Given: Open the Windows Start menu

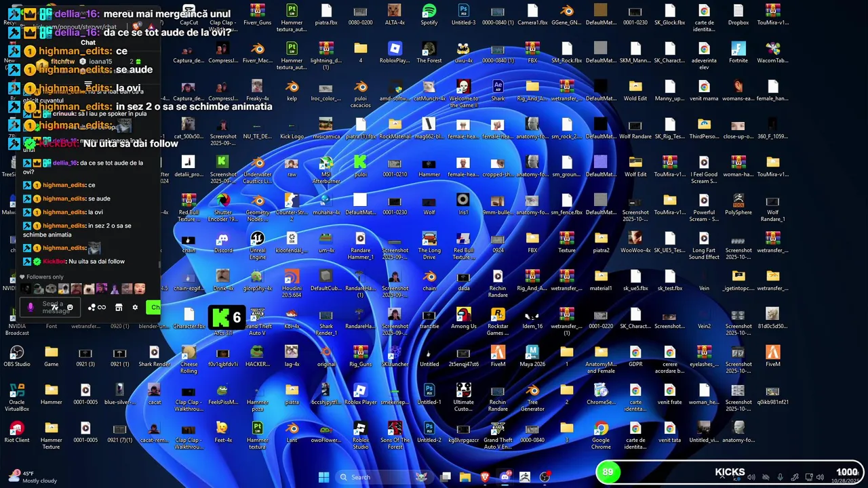Looking at the screenshot, I should coord(323,477).
